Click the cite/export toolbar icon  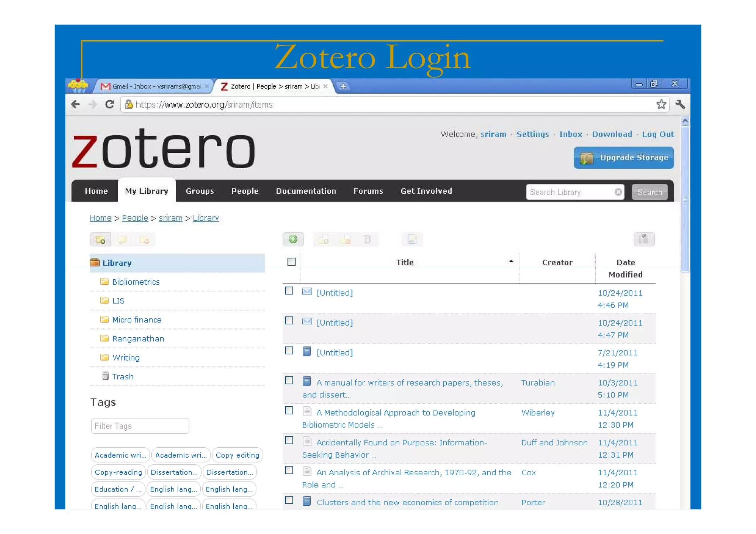pos(412,240)
